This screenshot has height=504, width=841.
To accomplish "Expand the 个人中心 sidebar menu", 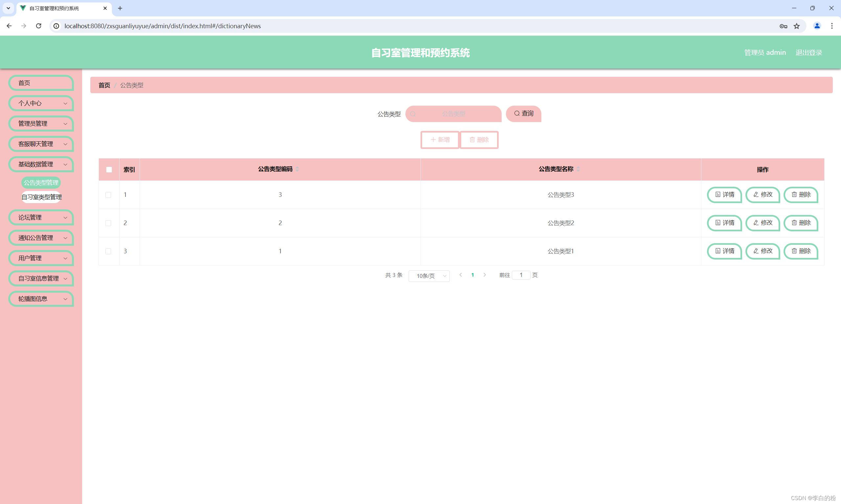I will pos(41,103).
